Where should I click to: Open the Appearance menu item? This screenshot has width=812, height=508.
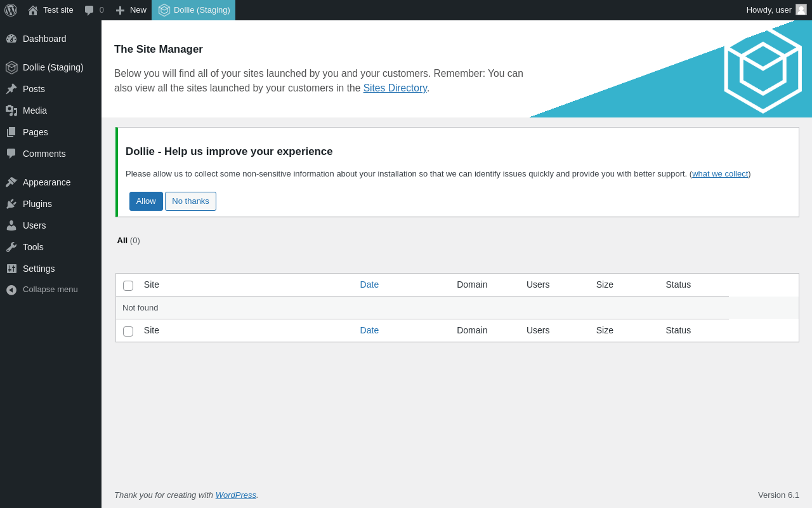click(46, 182)
